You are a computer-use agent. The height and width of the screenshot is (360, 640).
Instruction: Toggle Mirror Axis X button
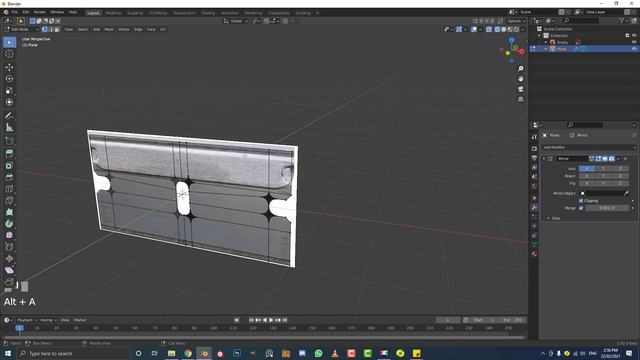(587, 169)
